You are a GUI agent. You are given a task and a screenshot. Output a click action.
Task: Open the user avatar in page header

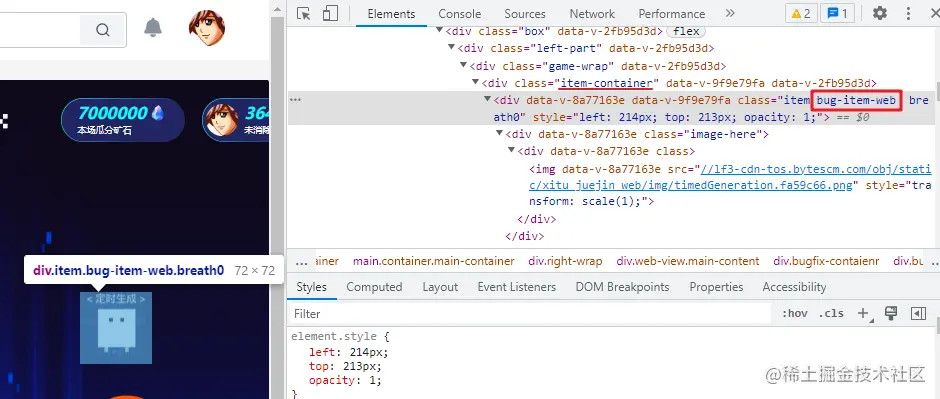207,28
